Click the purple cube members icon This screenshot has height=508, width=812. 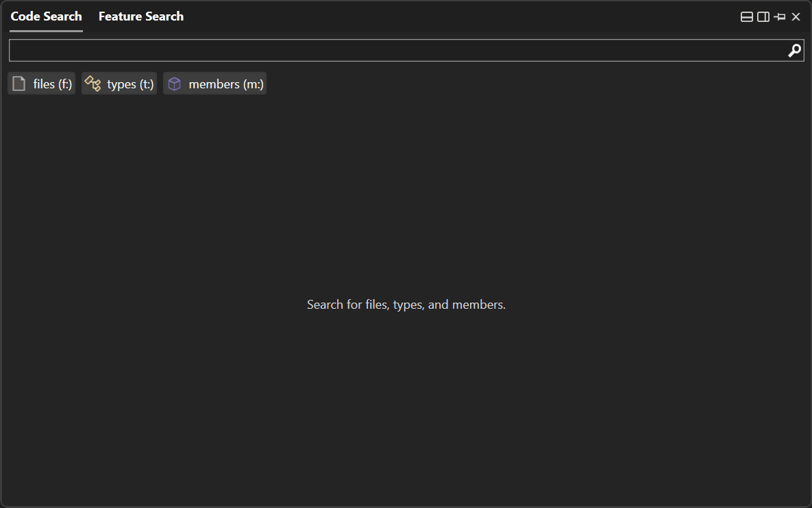[175, 84]
